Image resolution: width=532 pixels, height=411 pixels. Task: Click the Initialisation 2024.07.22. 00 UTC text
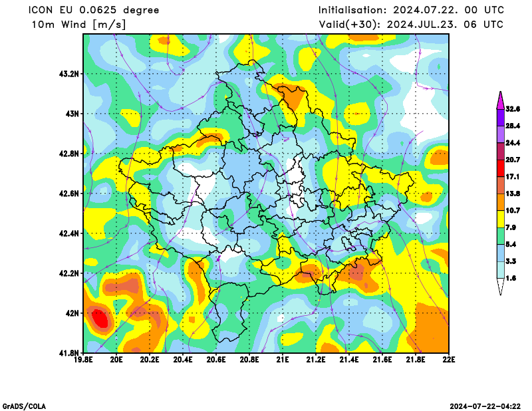(x=411, y=10)
